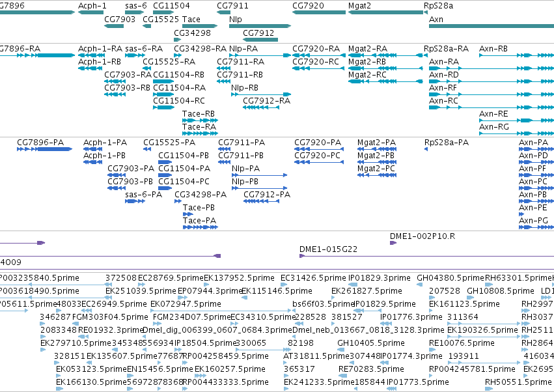
Task: Select the Mgat2-RB transcript label
Action: (x=367, y=62)
